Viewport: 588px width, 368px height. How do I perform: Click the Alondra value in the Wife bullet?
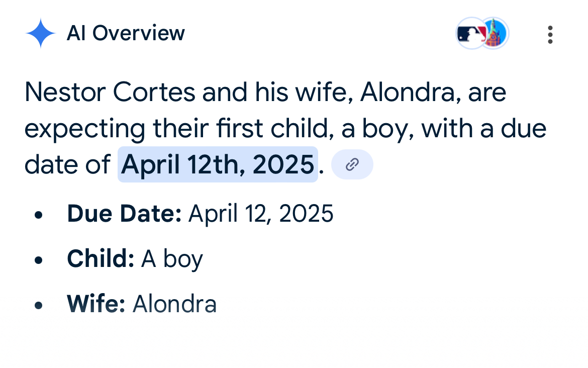point(174,304)
